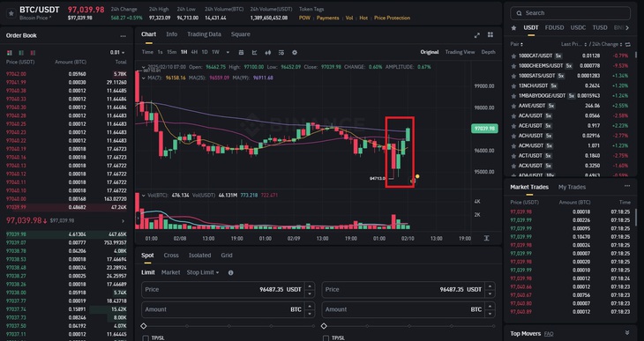This screenshot has width=644, height=341.
Task: Select the Grid trading tab
Action: click(227, 256)
